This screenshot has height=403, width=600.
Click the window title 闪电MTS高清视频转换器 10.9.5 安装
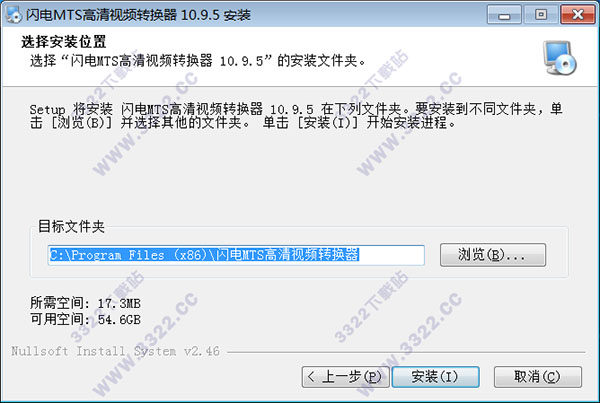139,15
